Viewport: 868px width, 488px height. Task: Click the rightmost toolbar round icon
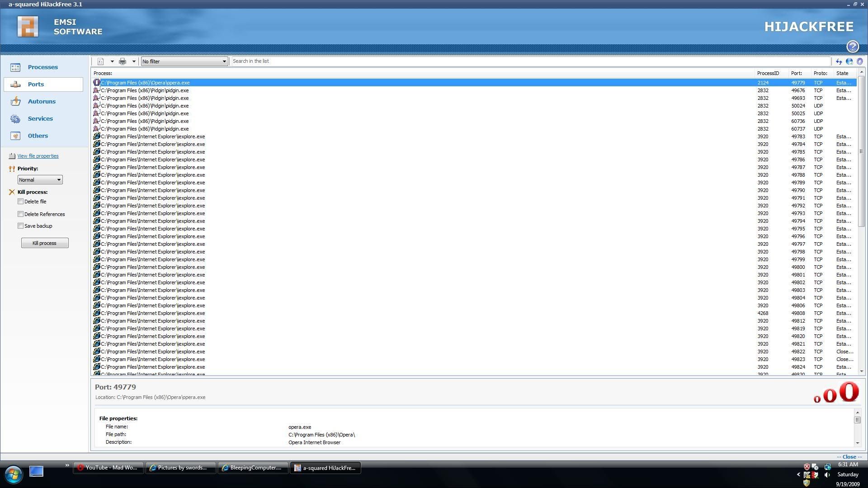tap(860, 61)
